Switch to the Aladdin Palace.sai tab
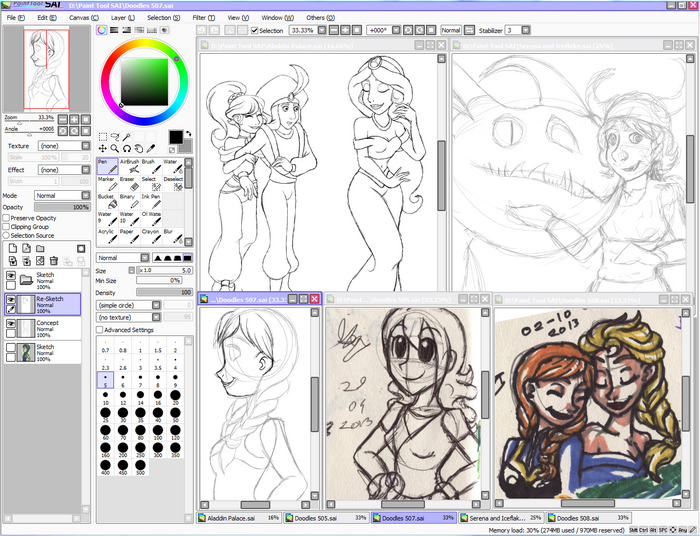 [239, 518]
